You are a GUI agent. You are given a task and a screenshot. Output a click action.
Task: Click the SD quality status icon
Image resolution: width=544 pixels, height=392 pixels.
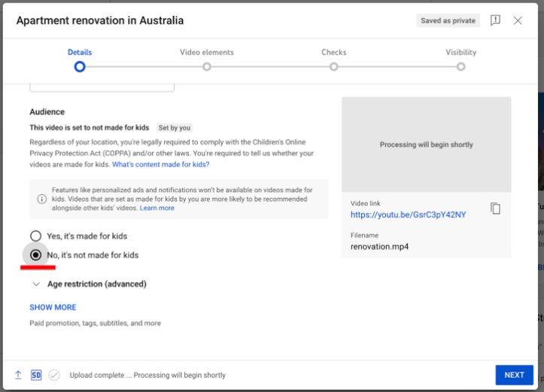click(36, 375)
